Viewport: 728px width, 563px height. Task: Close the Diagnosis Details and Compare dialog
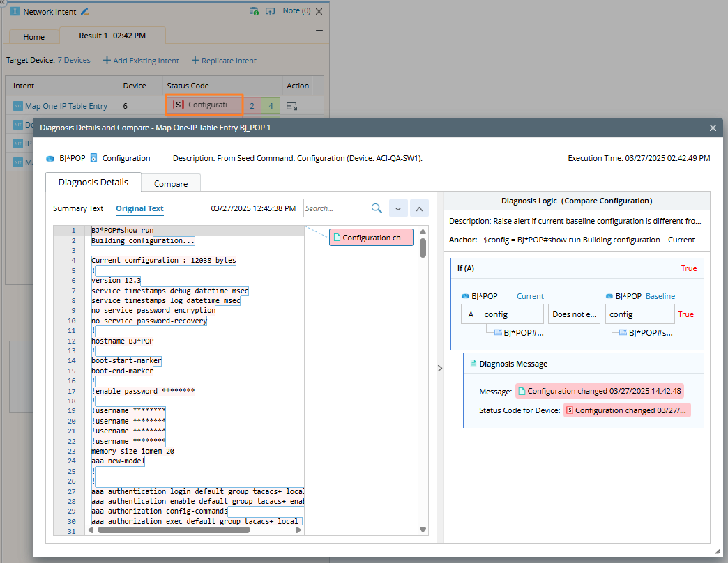coord(713,128)
